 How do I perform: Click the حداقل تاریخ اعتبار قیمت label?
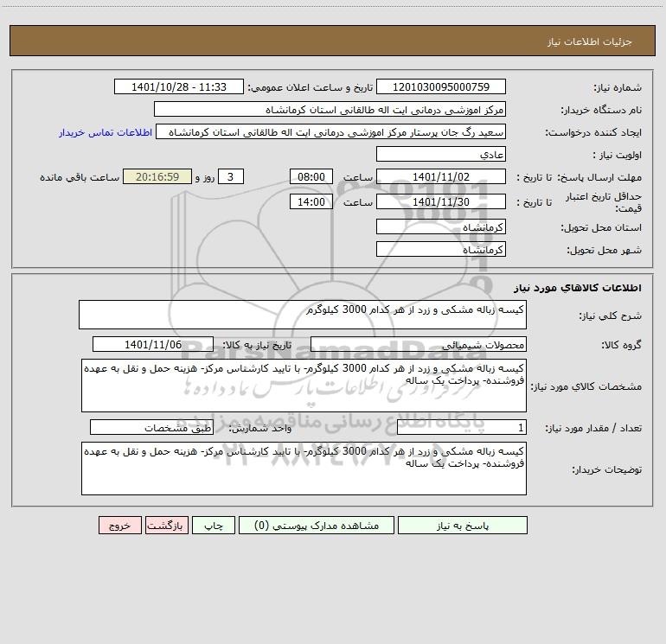pos(604,202)
